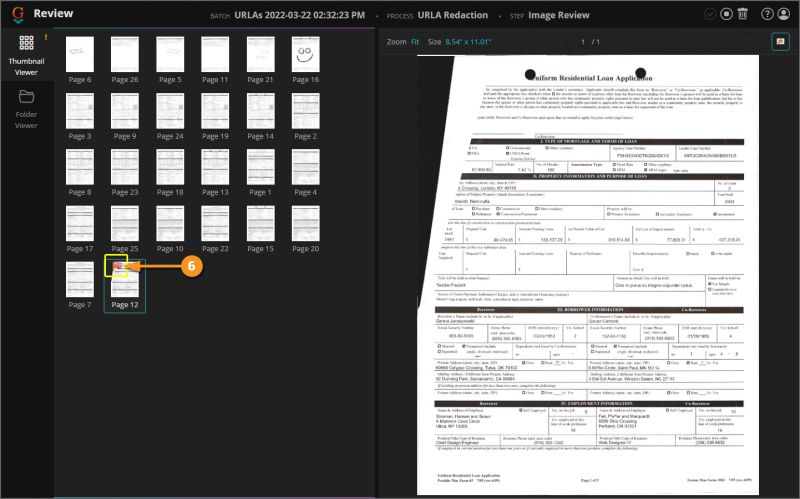Click the stop batch icon
The width and height of the screenshot is (800, 499).
click(x=727, y=14)
